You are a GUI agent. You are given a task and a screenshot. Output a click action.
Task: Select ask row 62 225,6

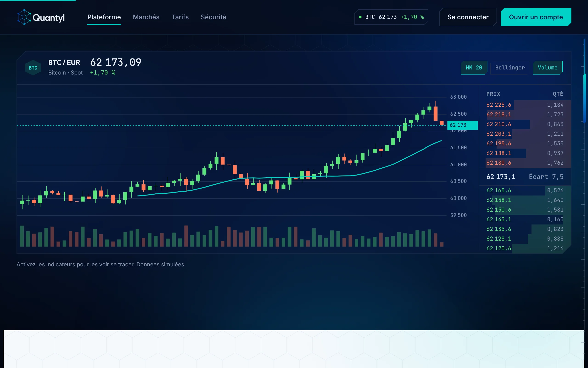[x=525, y=105]
